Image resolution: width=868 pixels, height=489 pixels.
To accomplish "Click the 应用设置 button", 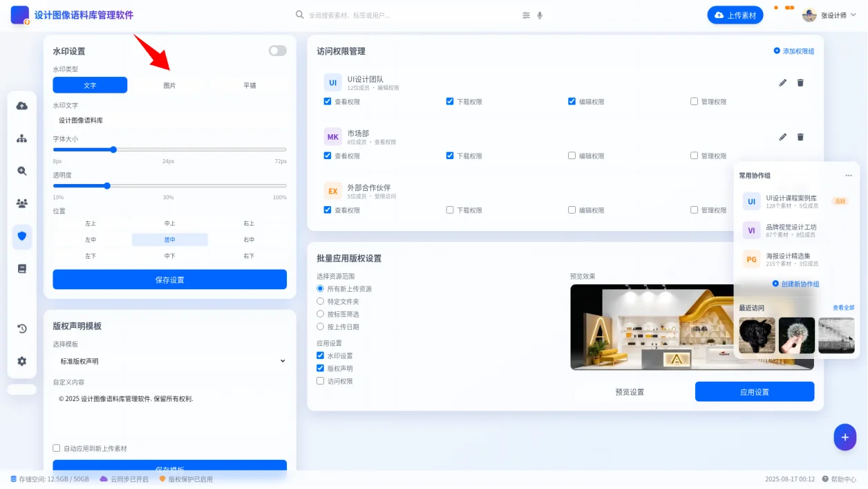I will pos(755,391).
